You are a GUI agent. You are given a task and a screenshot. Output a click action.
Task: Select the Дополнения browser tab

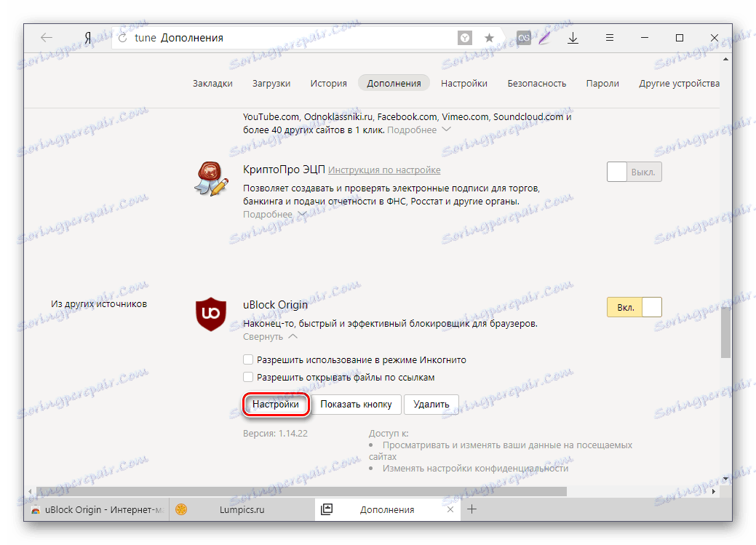click(x=387, y=509)
